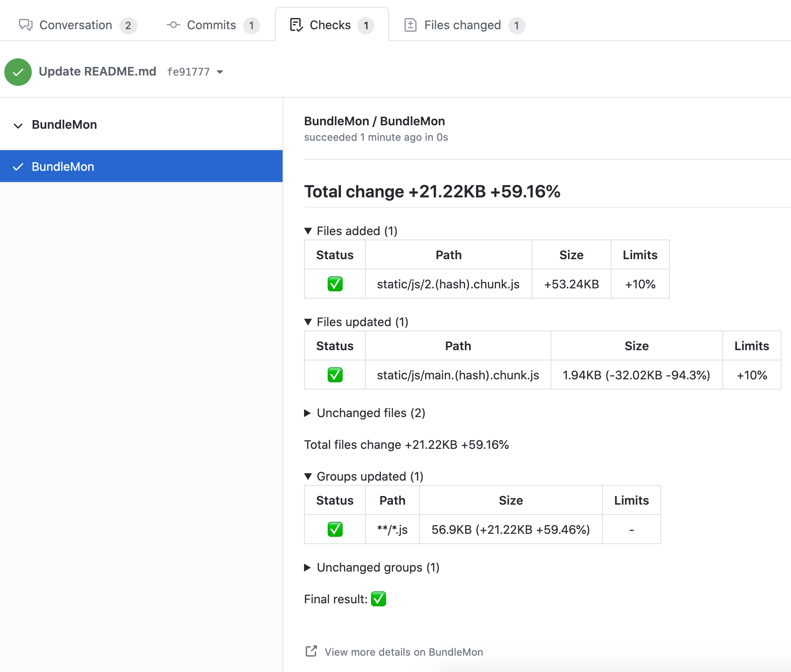791x672 pixels.
Task: Click the external link icon beside View more details
Action: [311, 651]
